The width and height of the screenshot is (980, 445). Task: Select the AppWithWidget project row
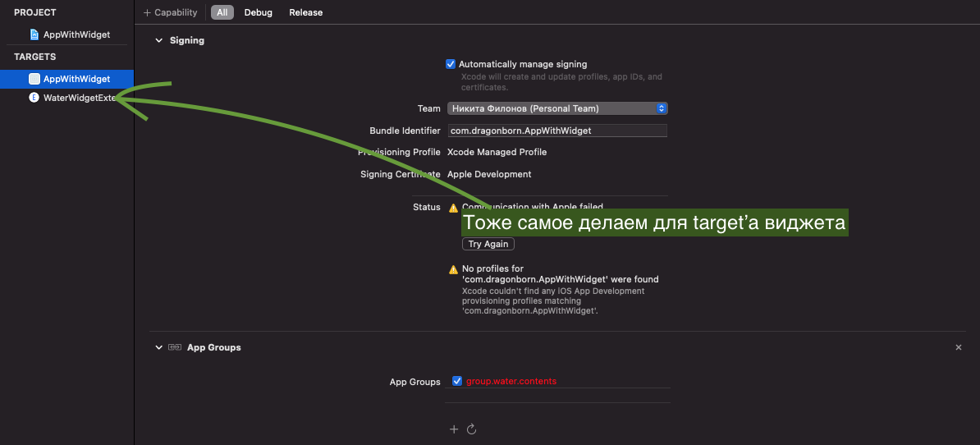(x=66, y=34)
